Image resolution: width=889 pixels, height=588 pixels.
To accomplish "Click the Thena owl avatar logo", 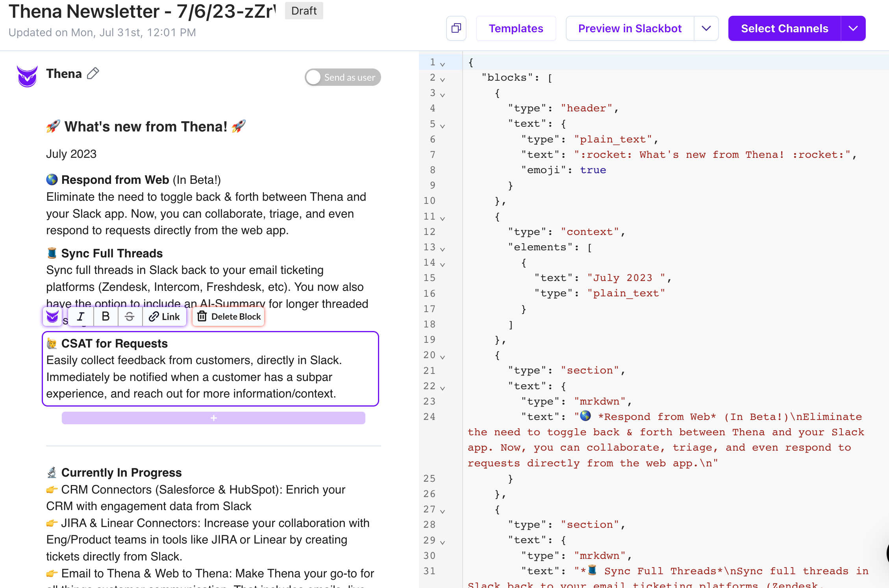I will [27, 76].
